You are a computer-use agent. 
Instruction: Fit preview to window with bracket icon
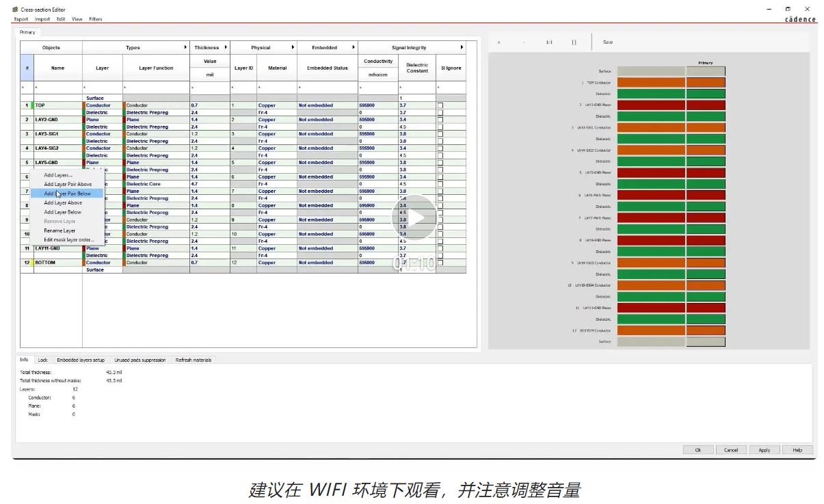click(574, 42)
